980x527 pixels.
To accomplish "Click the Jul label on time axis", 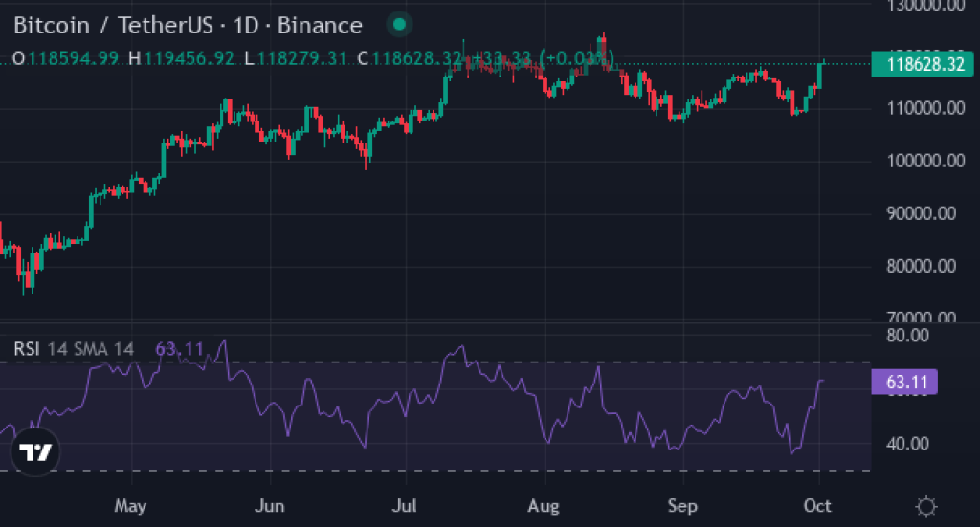I will point(407,505).
